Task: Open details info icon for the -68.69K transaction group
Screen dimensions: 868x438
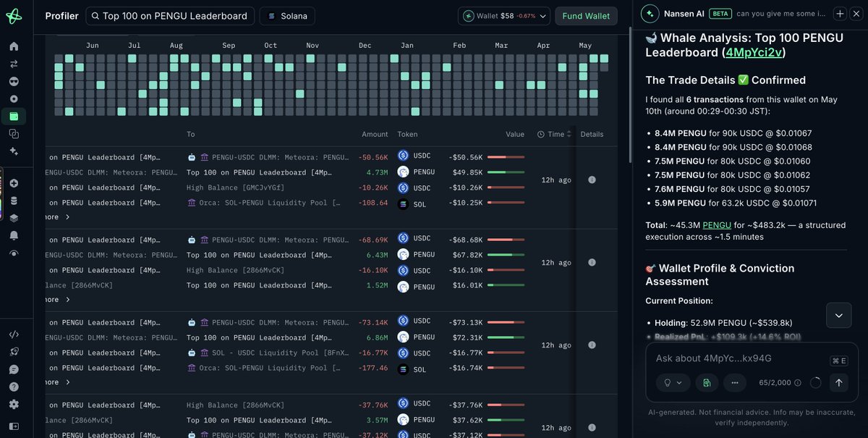Action: [x=592, y=262]
